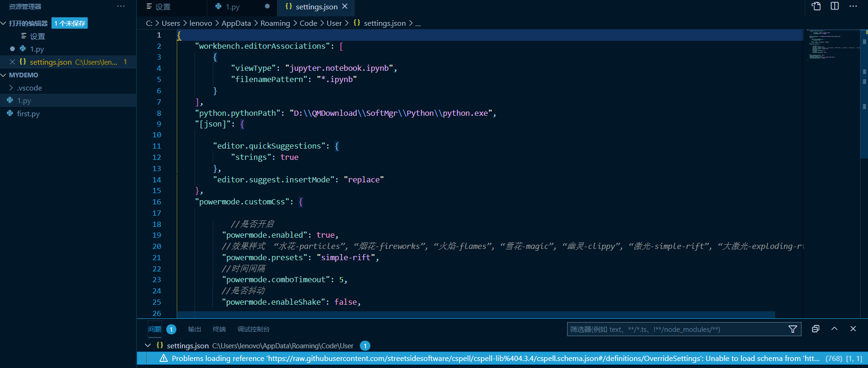The width and height of the screenshot is (868, 368).
Task: Switch to the 输出 panel tab
Action: coord(195,329)
